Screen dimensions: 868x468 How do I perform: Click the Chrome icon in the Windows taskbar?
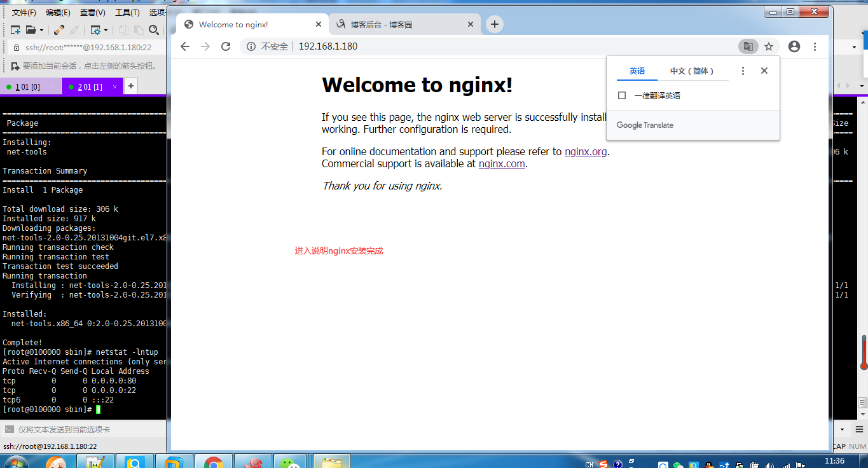[213, 462]
